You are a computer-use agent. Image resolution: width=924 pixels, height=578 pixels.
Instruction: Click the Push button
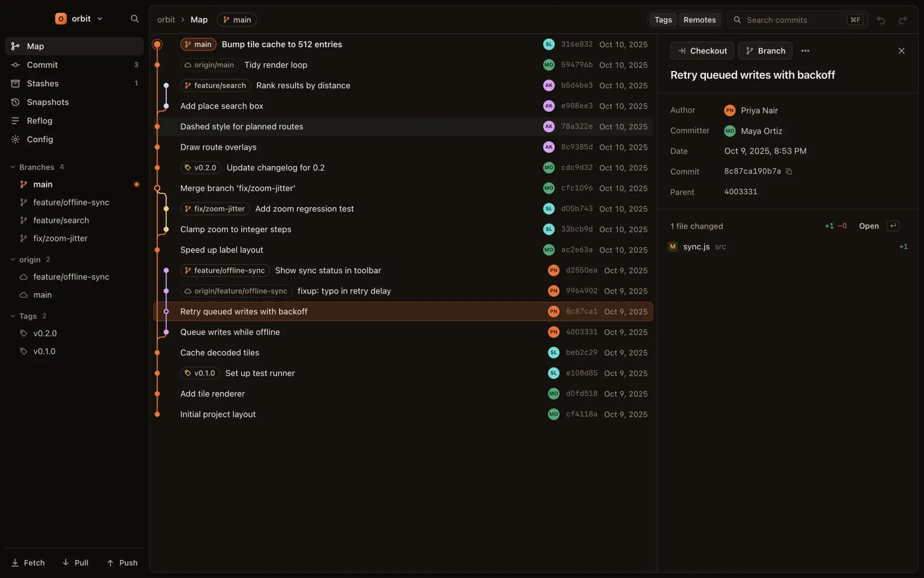[x=122, y=563]
